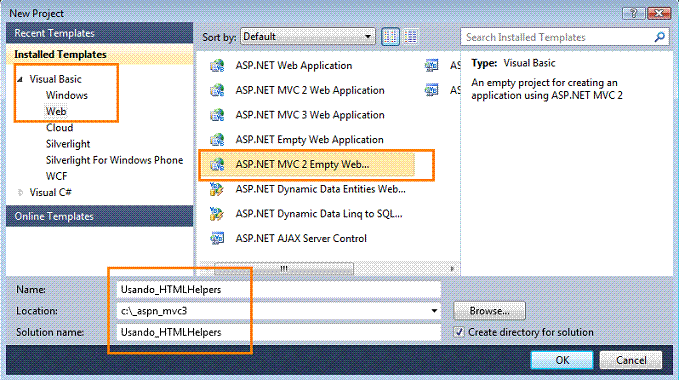Image resolution: width=679 pixels, height=380 pixels.
Task: Click the scrollbar right arrow in template list
Action: [452, 269]
